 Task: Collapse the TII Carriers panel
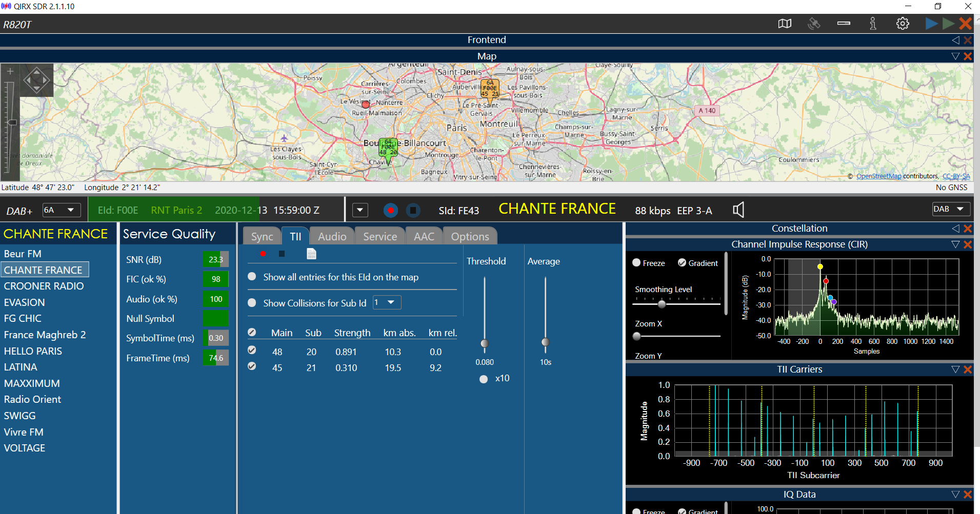pyautogui.click(x=955, y=369)
